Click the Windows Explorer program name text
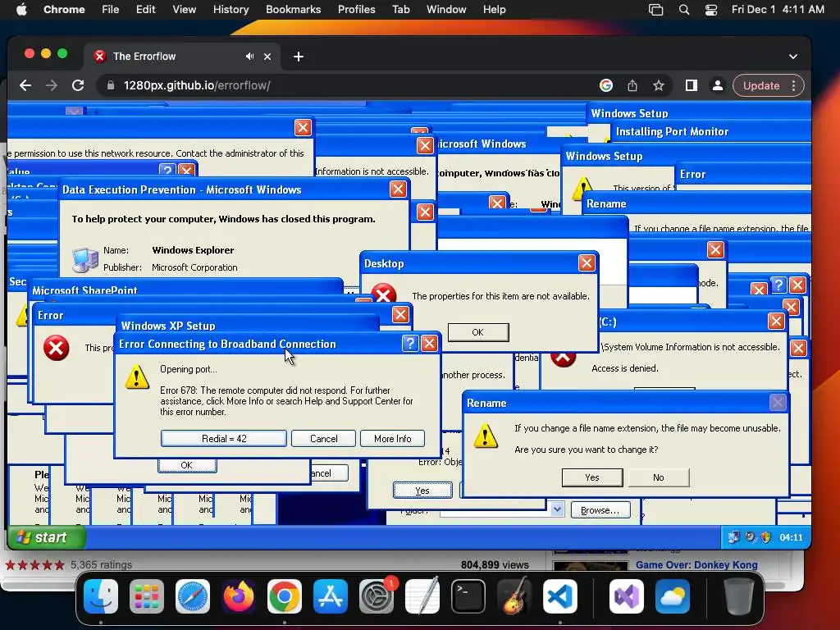 tap(193, 250)
